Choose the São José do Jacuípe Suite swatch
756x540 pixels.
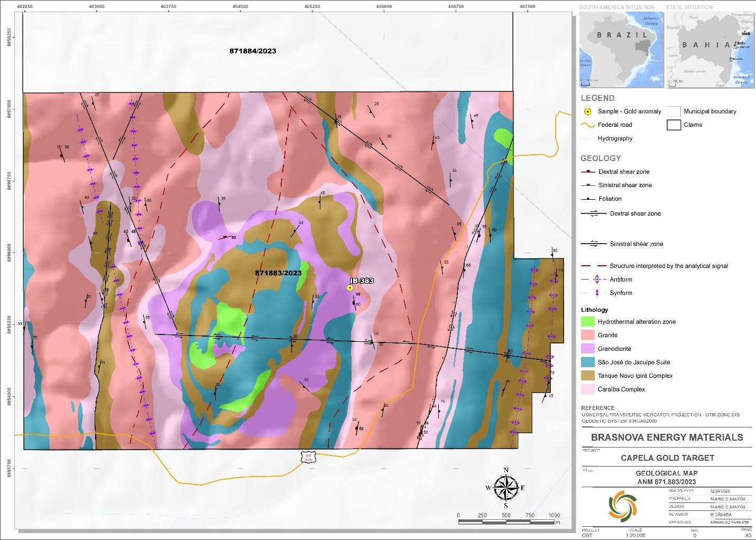point(588,362)
